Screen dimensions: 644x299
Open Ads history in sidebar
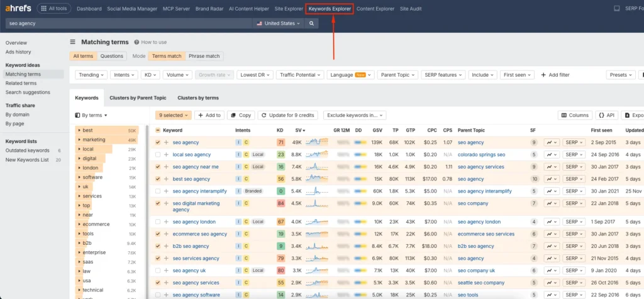pyautogui.click(x=18, y=52)
